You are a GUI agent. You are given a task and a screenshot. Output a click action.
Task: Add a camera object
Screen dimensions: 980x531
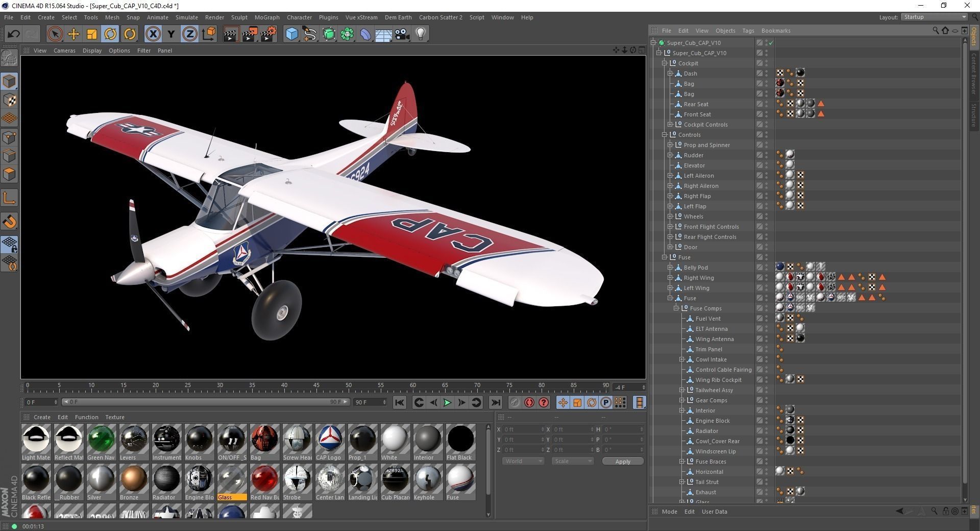[402, 34]
